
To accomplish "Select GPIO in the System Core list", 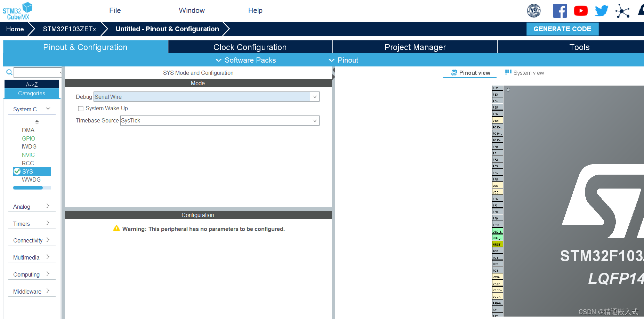I will click(x=29, y=138).
